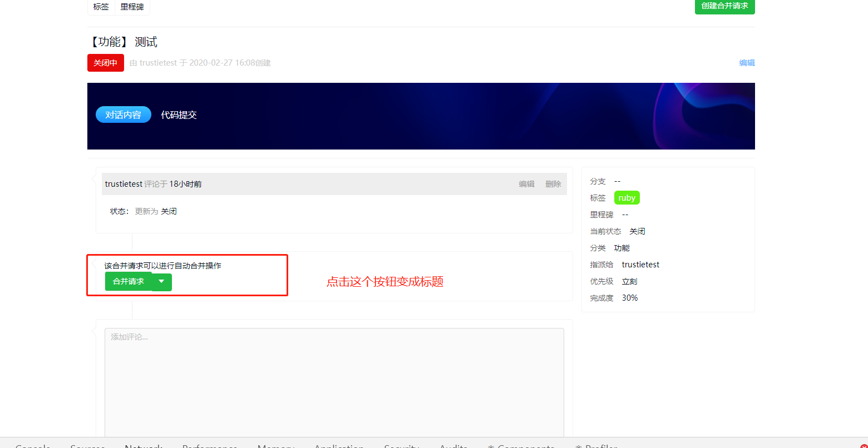Image resolution: width=868 pixels, height=448 pixels.
Task: Focus the 添加评论 comment text area
Action: [x=334, y=382]
